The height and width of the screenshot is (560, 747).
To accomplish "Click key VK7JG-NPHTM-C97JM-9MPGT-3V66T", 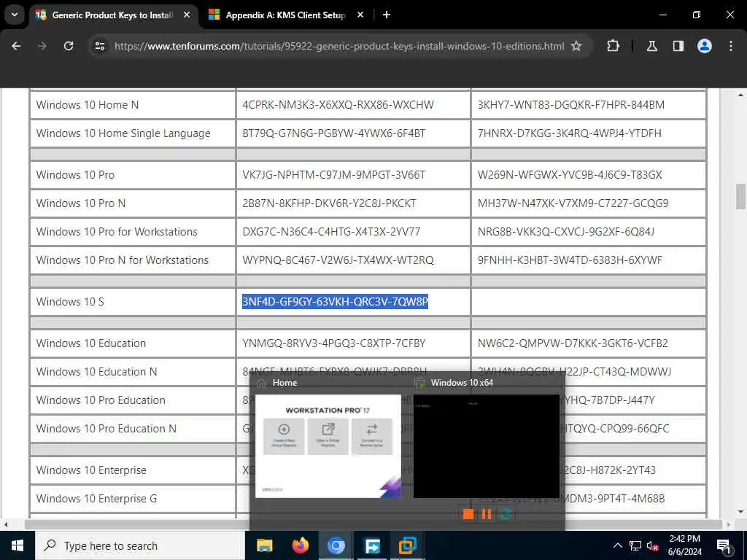I will coord(333,175).
